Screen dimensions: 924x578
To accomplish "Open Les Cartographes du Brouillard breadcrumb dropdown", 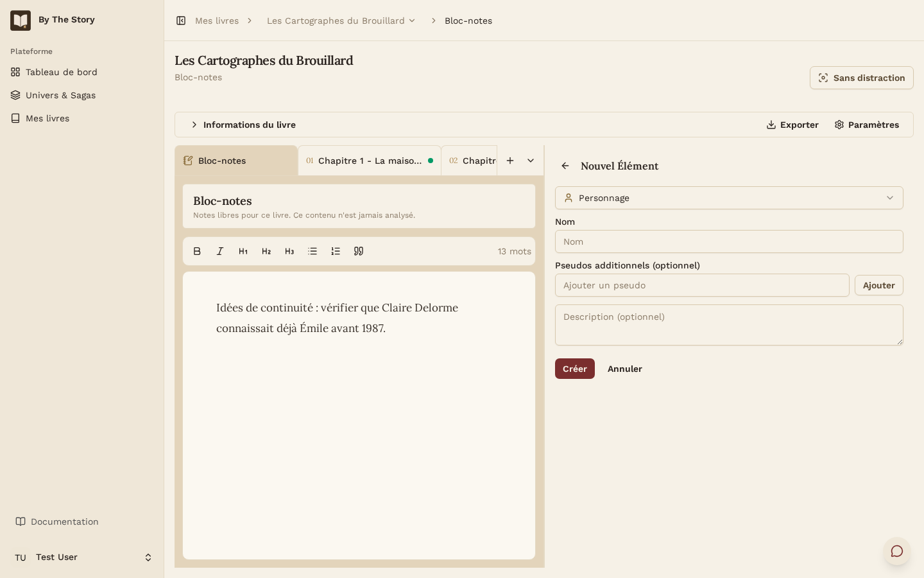I will pos(341,21).
